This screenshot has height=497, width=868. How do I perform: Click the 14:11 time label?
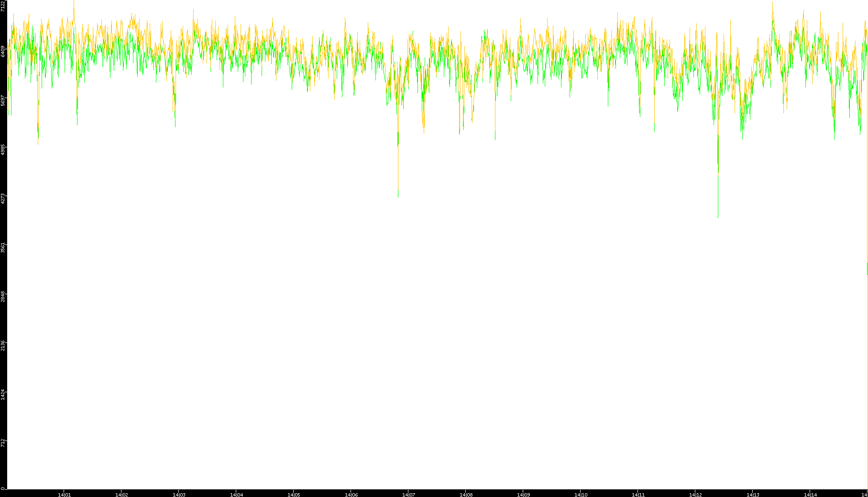pos(638,495)
